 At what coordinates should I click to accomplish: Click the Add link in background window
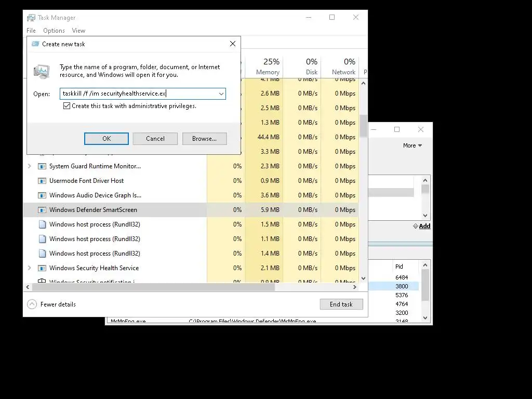[424, 226]
